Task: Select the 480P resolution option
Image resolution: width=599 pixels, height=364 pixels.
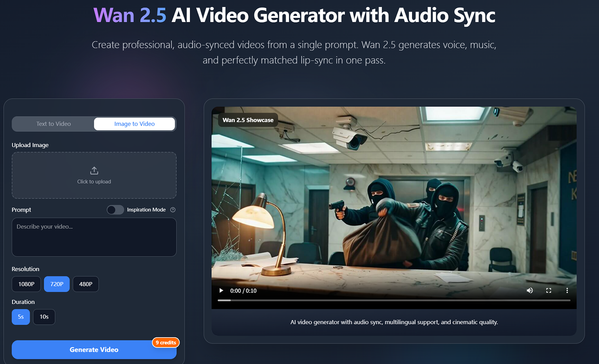Action: tap(85, 284)
